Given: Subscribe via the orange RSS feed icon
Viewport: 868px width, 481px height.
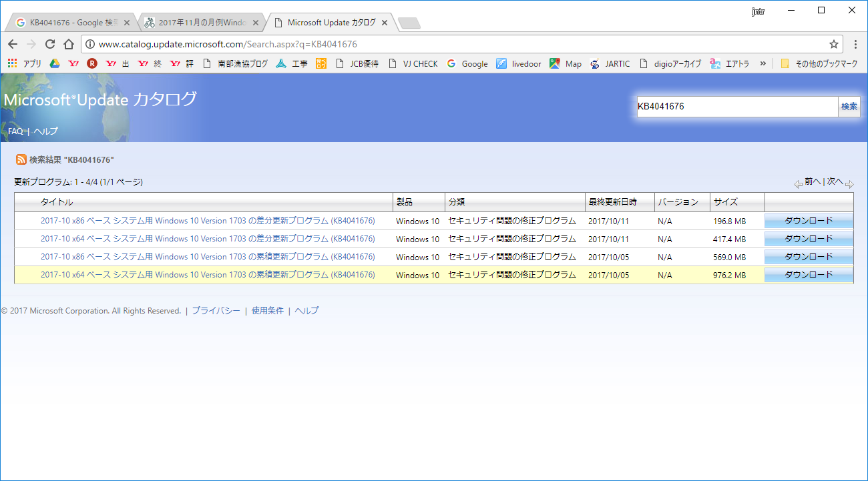Looking at the screenshot, I should point(21,159).
